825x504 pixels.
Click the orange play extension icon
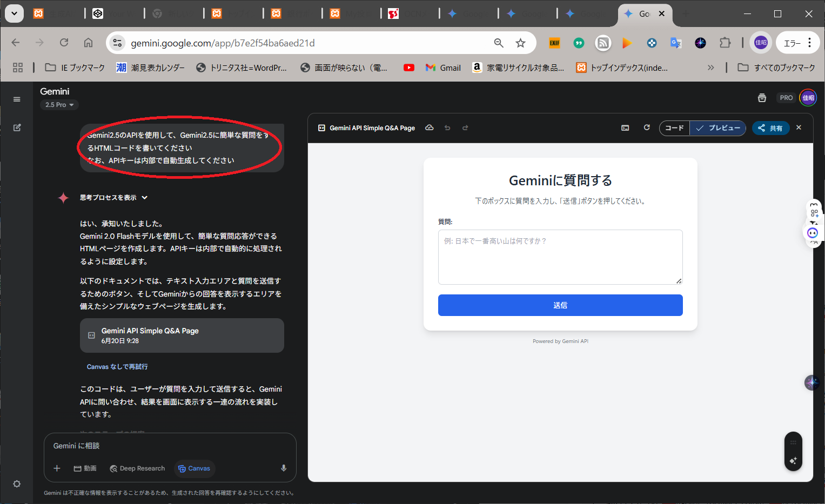pyautogui.click(x=627, y=43)
